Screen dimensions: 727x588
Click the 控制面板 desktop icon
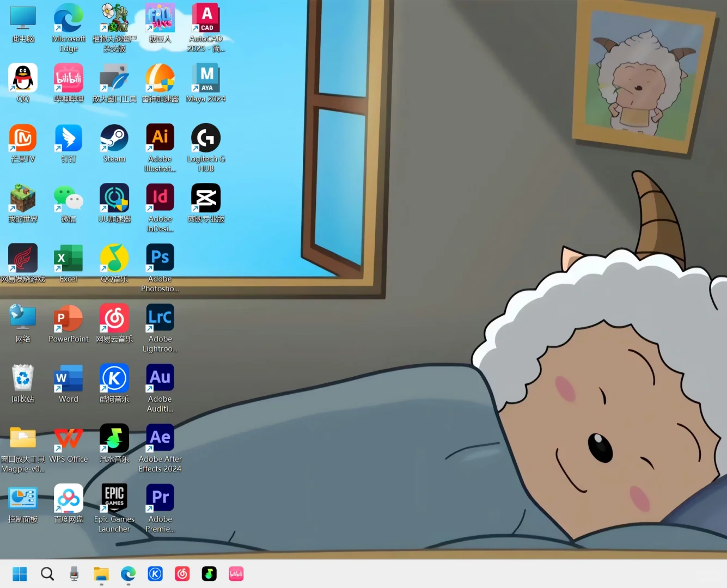[x=23, y=504]
